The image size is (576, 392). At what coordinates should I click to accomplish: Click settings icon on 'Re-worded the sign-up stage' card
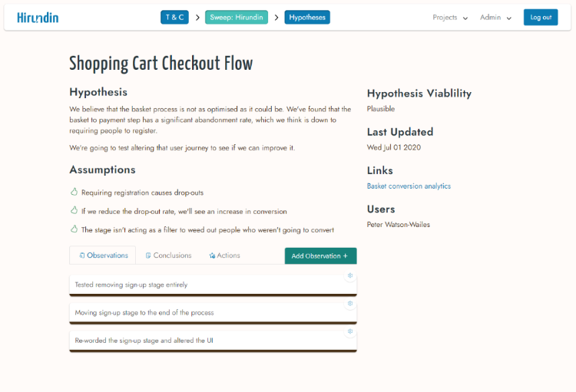[x=350, y=332]
